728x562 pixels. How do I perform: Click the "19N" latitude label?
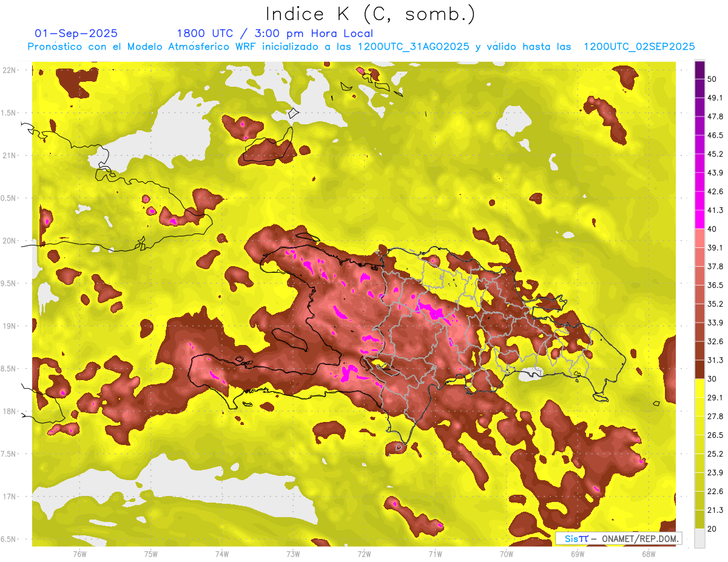pyautogui.click(x=9, y=326)
